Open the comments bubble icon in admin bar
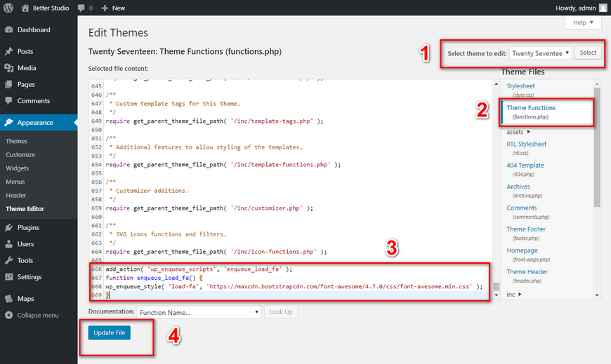Image resolution: width=611 pixels, height=364 pixels. pos(81,8)
